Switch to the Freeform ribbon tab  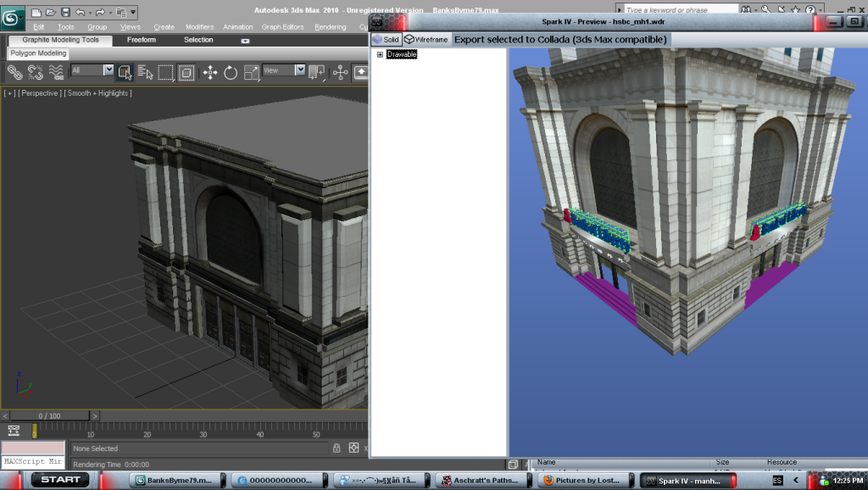click(142, 40)
